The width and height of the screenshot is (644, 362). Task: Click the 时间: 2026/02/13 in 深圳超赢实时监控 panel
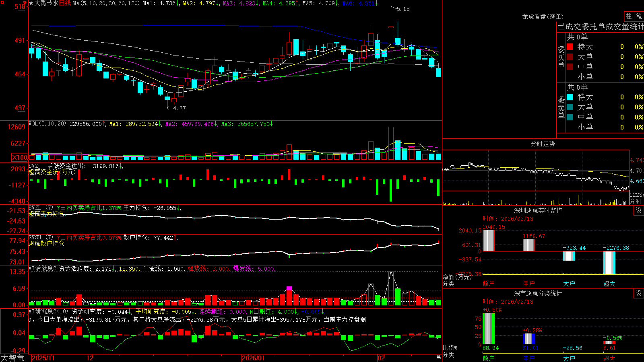click(x=508, y=219)
